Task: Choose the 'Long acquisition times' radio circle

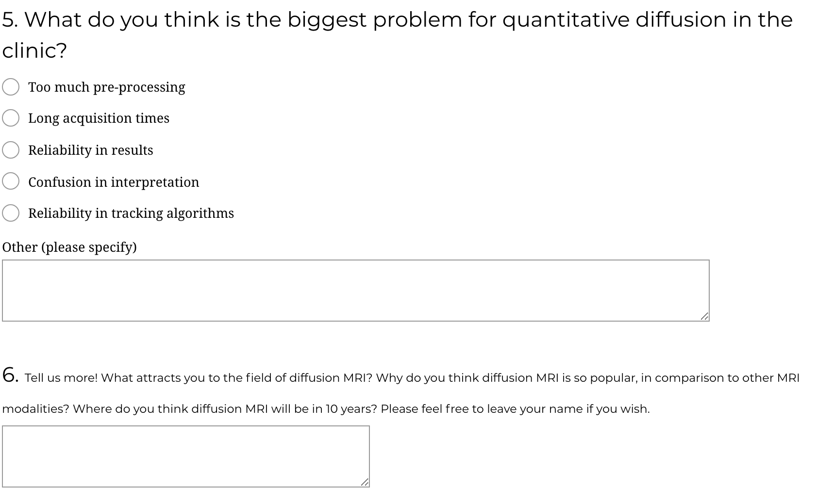Action: pos(11,118)
